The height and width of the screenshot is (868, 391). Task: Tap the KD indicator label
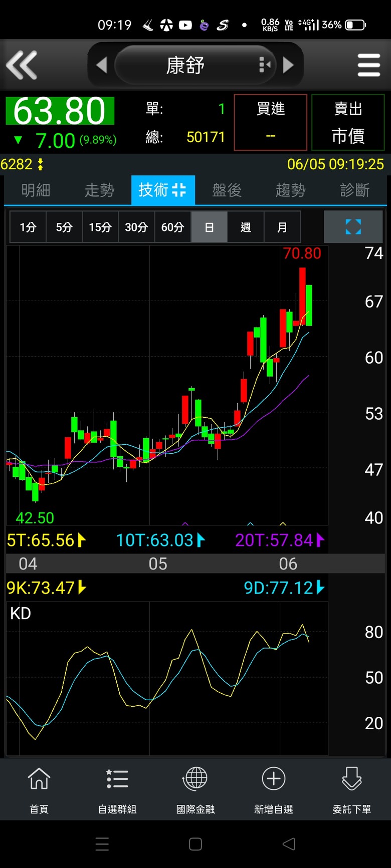tap(21, 614)
